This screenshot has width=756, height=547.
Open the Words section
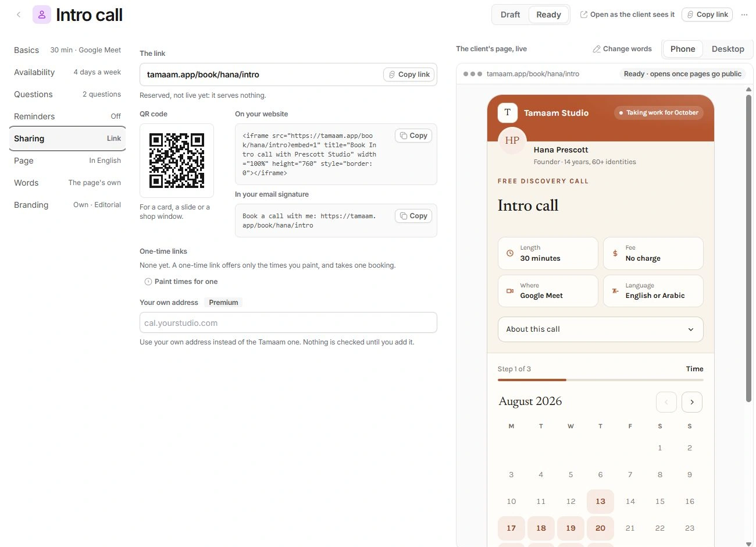(x=67, y=183)
